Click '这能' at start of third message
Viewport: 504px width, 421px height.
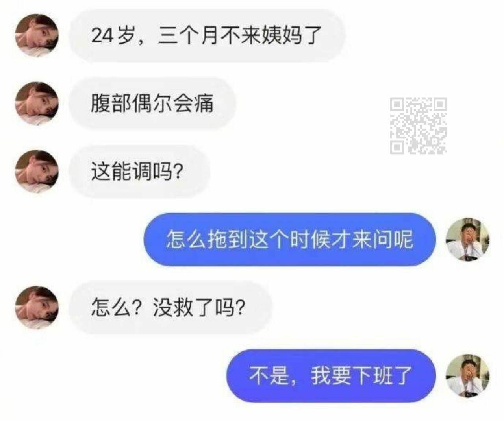[x=111, y=172]
